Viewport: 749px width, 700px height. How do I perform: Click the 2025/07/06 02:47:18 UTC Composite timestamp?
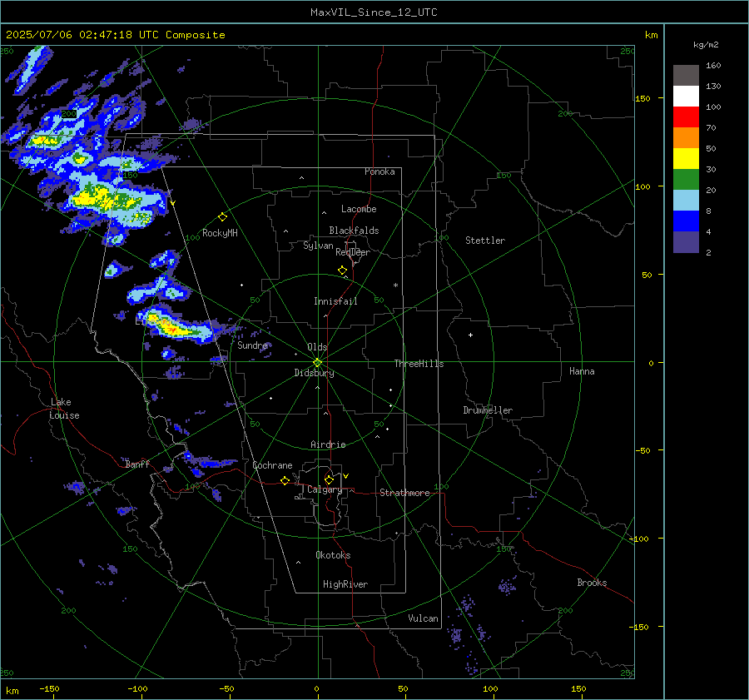115,35
